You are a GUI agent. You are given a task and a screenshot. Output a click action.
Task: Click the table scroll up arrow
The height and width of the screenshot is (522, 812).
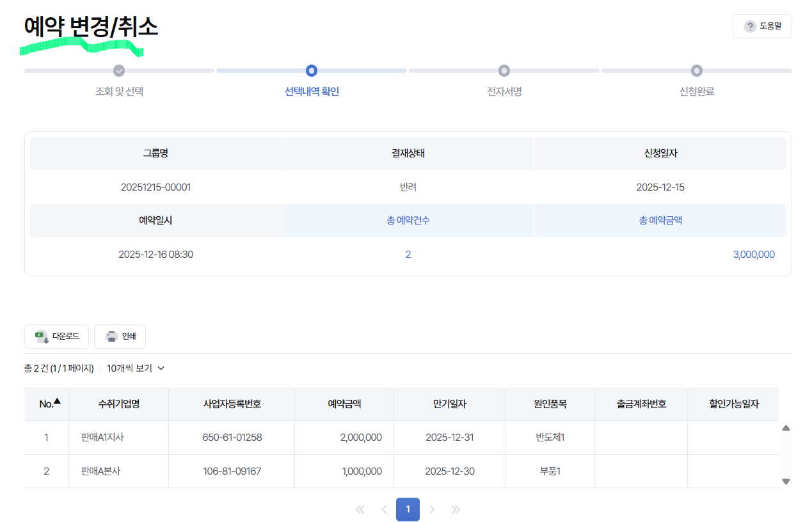(x=786, y=428)
